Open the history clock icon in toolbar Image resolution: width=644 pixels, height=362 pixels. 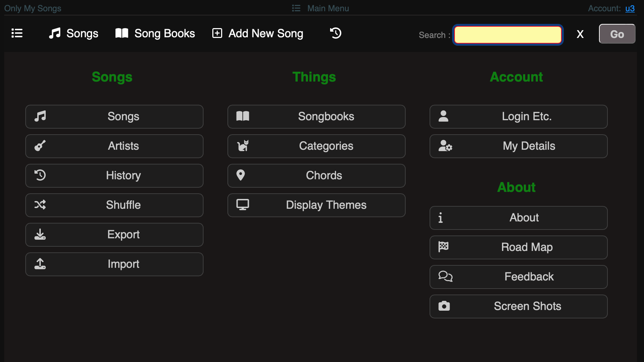click(335, 33)
